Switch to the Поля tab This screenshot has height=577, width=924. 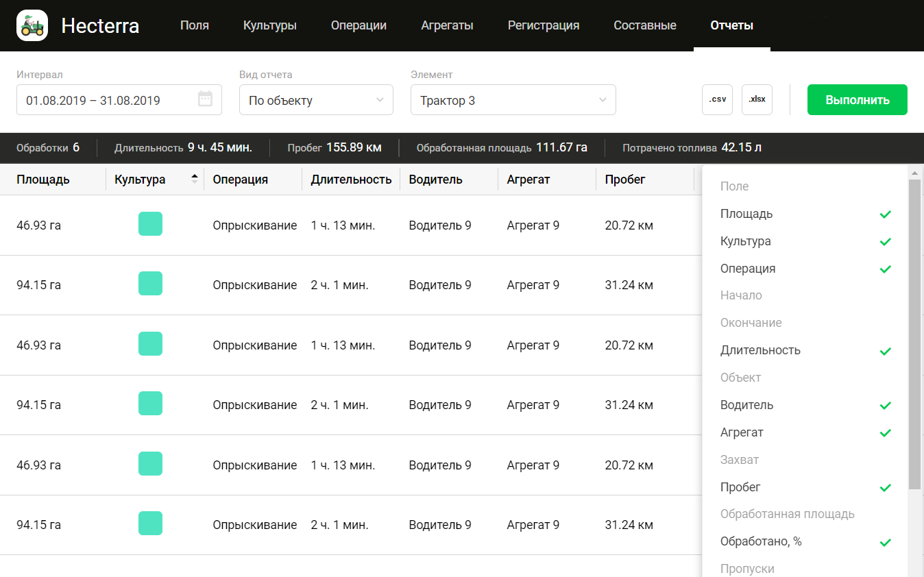click(195, 25)
